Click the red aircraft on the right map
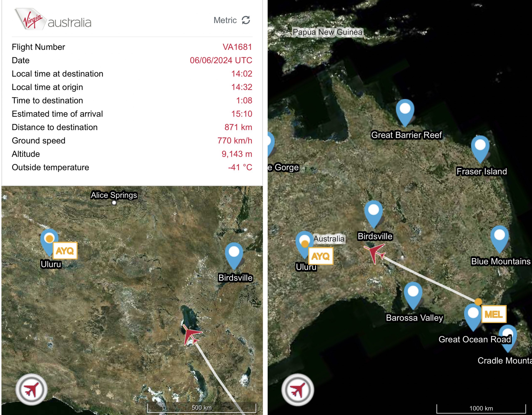The height and width of the screenshot is (415, 532). (x=375, y=254)
